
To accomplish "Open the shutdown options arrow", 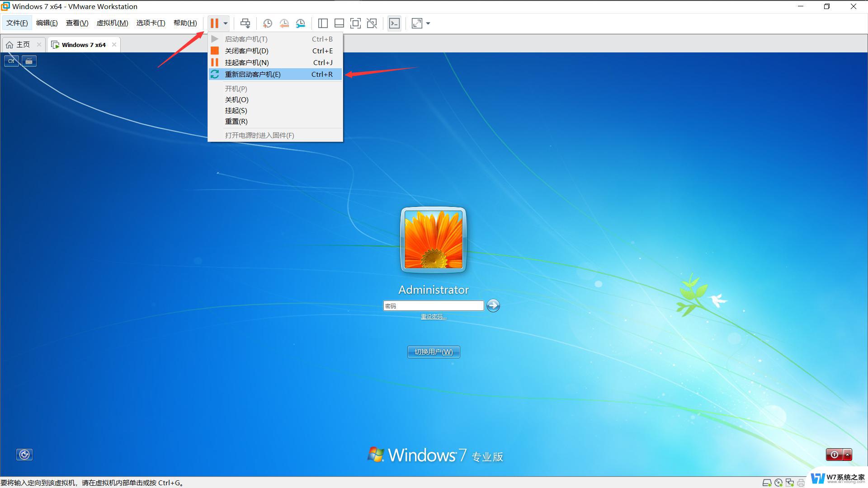I will 848,455.
